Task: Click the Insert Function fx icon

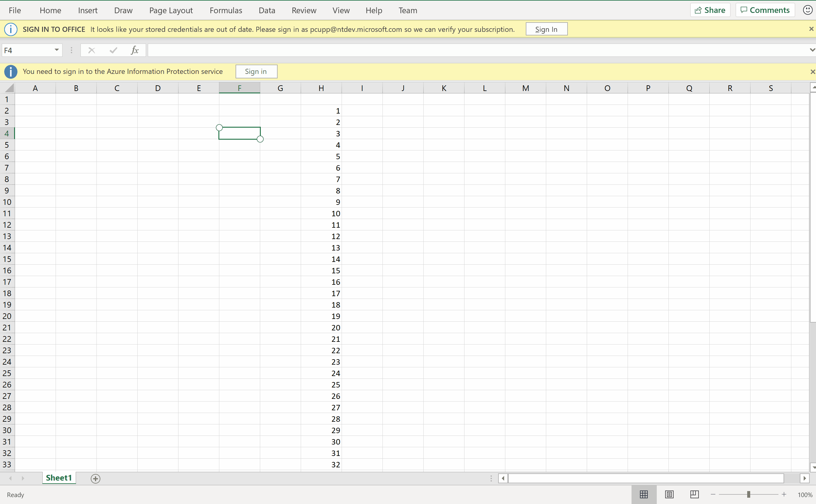Action: pos(135,50)
